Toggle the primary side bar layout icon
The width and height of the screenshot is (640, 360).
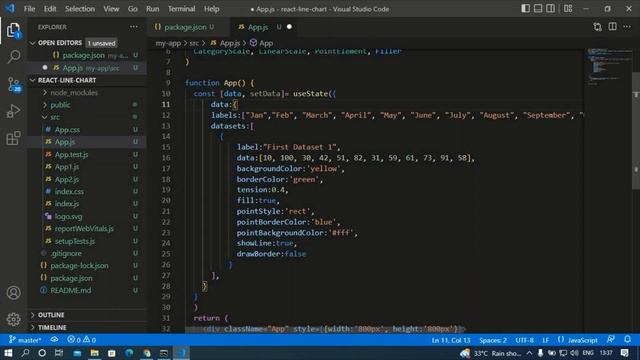coord(526,9)
